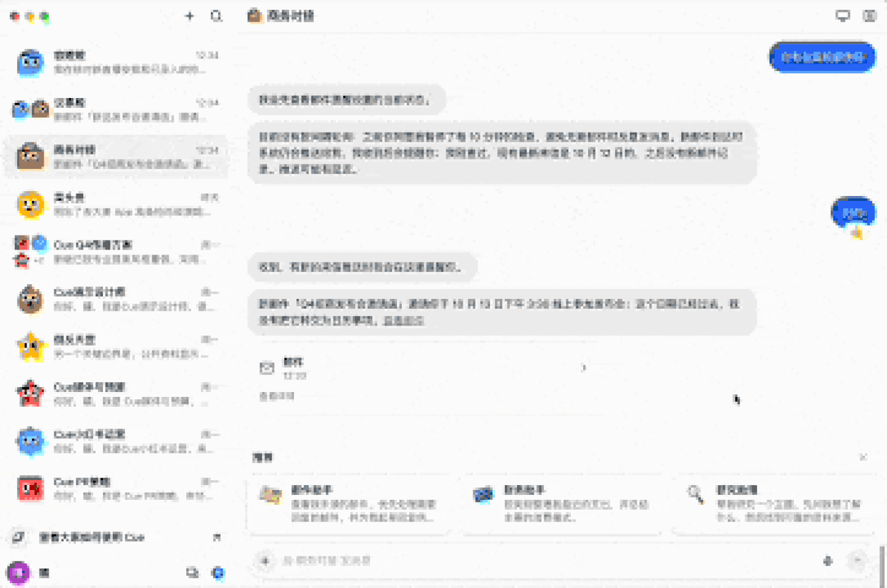887x588 pixels.
Task: Click the underlined link in last assistant message
Action: point(404,321)
